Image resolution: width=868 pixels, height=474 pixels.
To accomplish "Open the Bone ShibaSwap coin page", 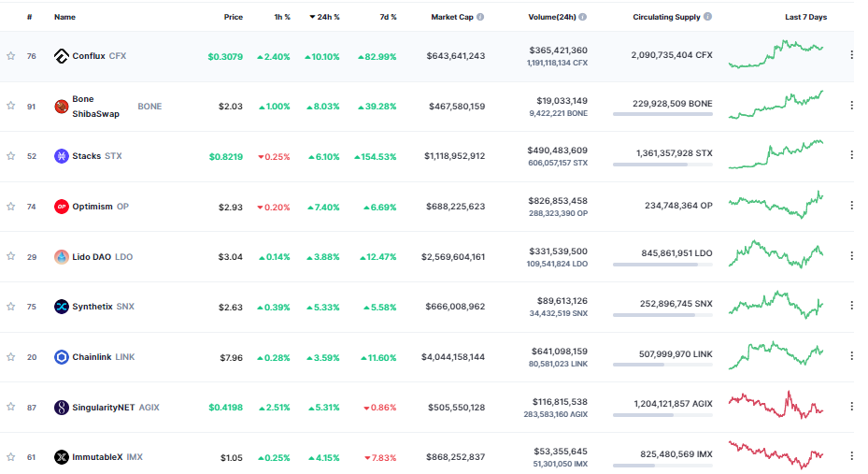I will coord(117,107).
